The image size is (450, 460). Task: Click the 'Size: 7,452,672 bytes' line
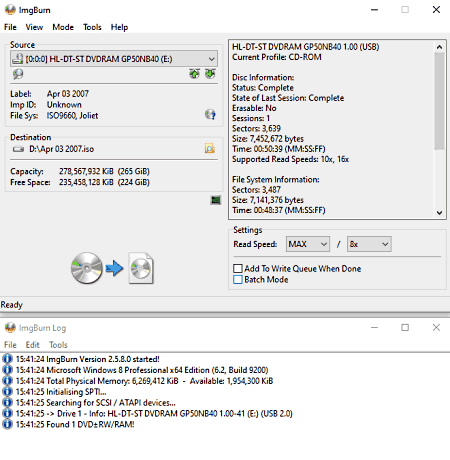pyautogui.click(x=268, y=139)
